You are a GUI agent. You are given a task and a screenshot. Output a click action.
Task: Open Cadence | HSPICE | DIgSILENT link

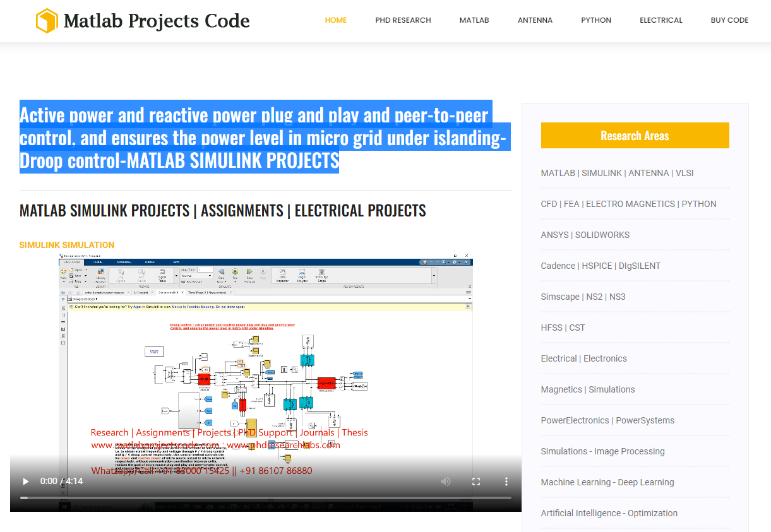(601, 266)
